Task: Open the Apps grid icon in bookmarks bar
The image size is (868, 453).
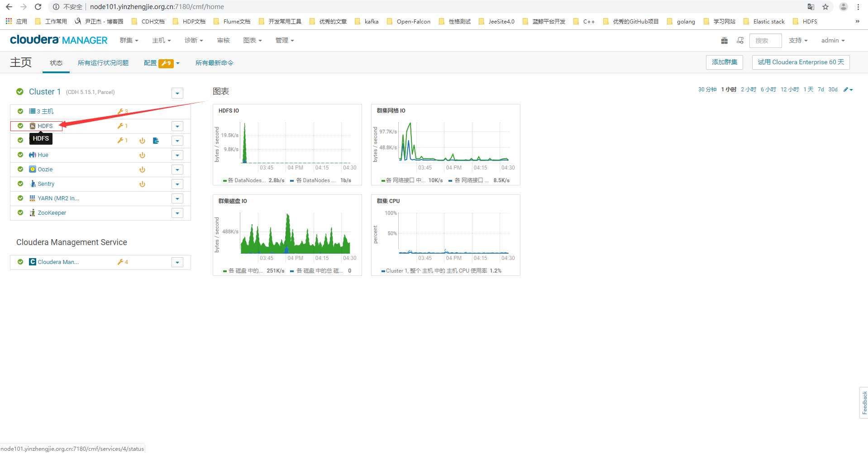Action: coord(9,21)
